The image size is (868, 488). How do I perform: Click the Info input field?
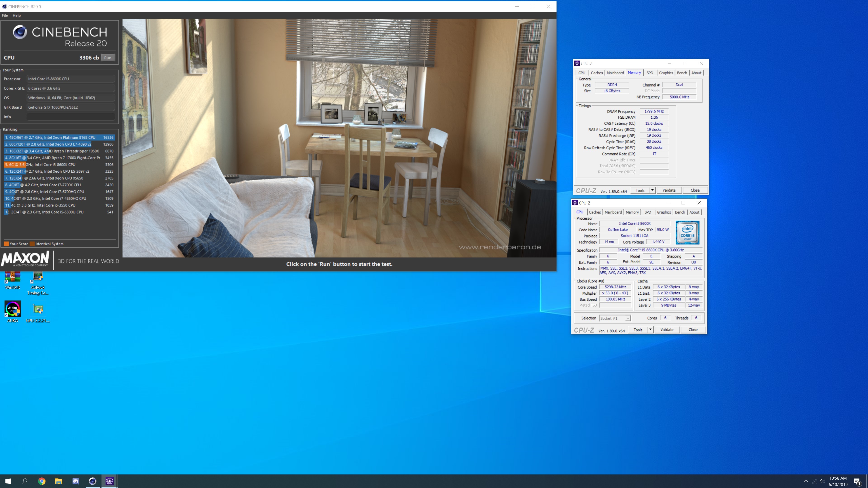point(71,117)
